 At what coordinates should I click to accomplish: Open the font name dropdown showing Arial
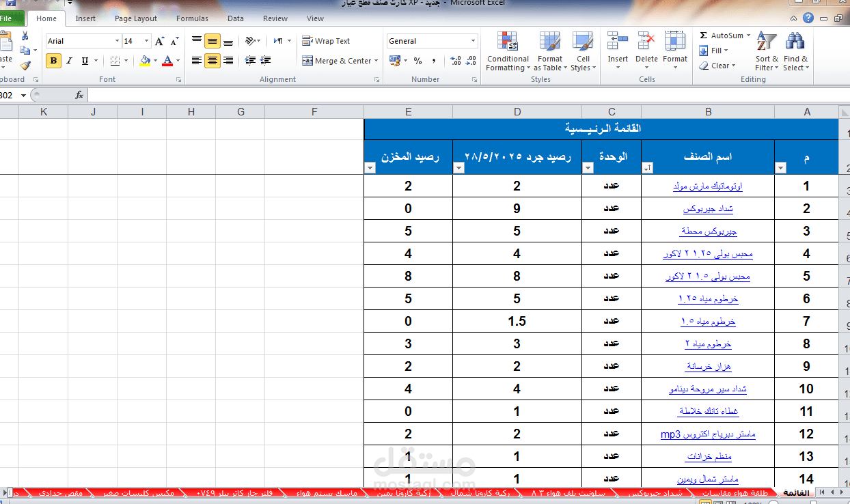coord(117,41)
